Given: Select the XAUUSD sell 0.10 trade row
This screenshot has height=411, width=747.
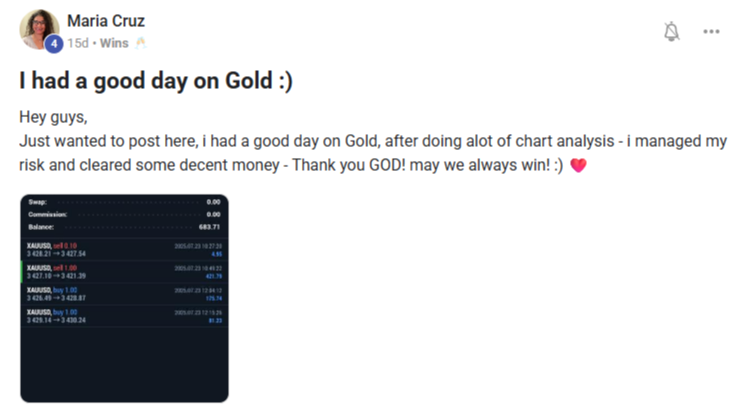Looking at the screenshot, I should point(124,250).
